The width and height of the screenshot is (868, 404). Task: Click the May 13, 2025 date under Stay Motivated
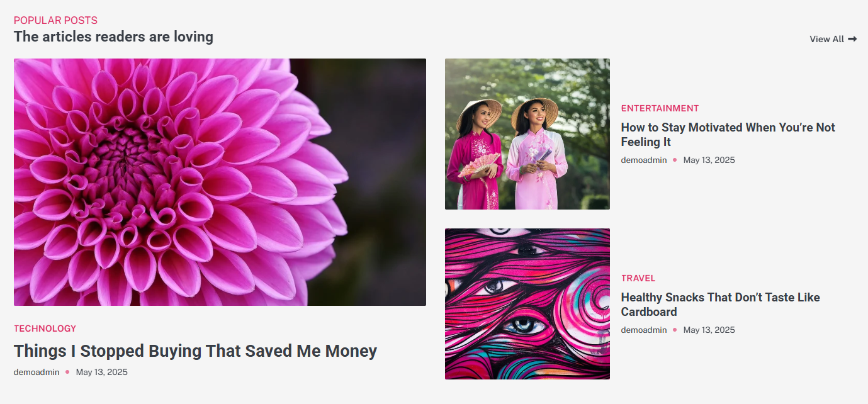point(709,160)
